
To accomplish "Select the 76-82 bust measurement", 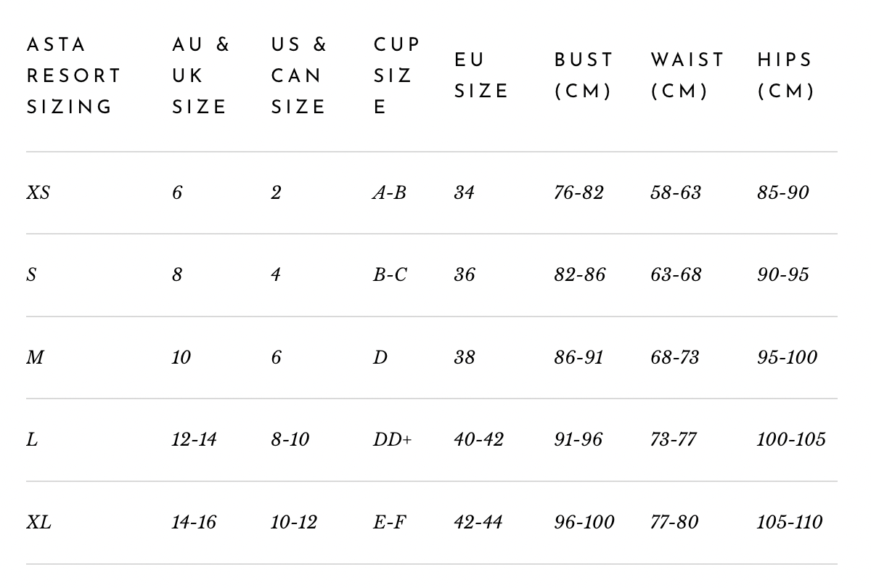I will tap(578, 193).
